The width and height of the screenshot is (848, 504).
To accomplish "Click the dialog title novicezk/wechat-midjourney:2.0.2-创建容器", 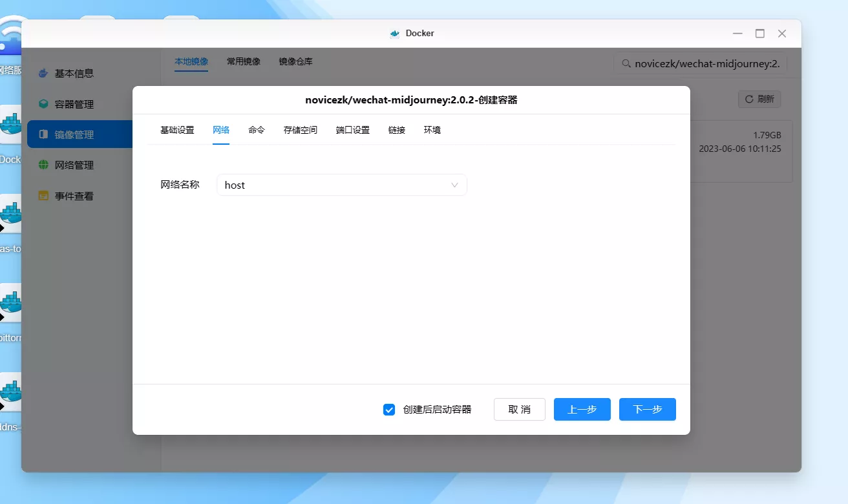I will coord(411,100).
